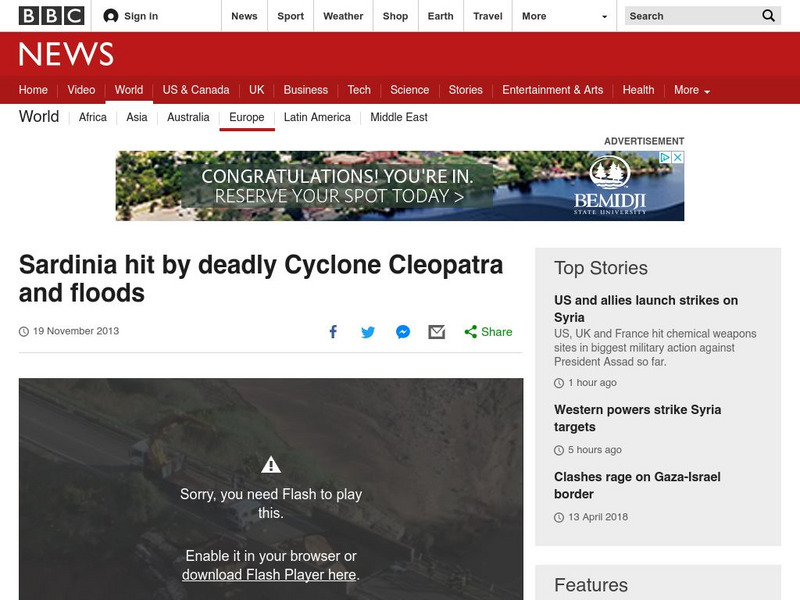Share the article by email icon

[x=436, y=332]
